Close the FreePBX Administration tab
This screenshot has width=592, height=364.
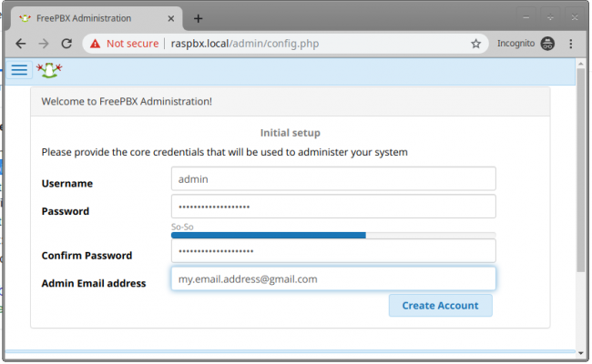coord(171,18)
